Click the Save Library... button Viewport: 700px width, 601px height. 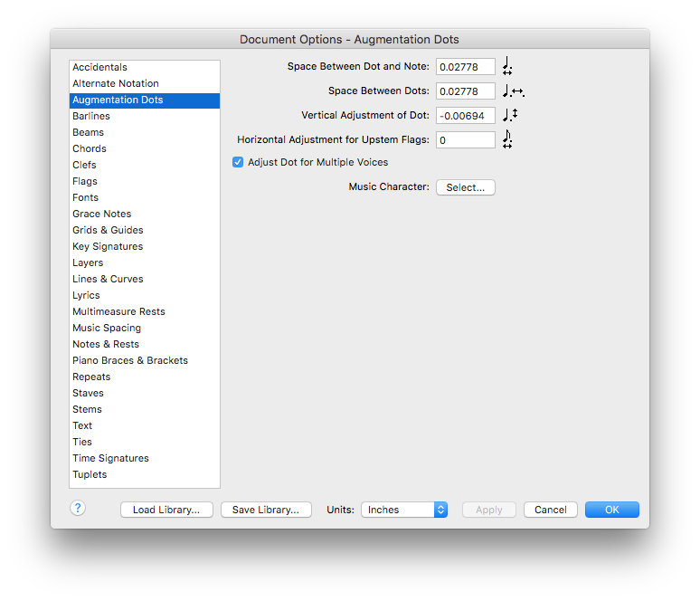pos(266,510)
